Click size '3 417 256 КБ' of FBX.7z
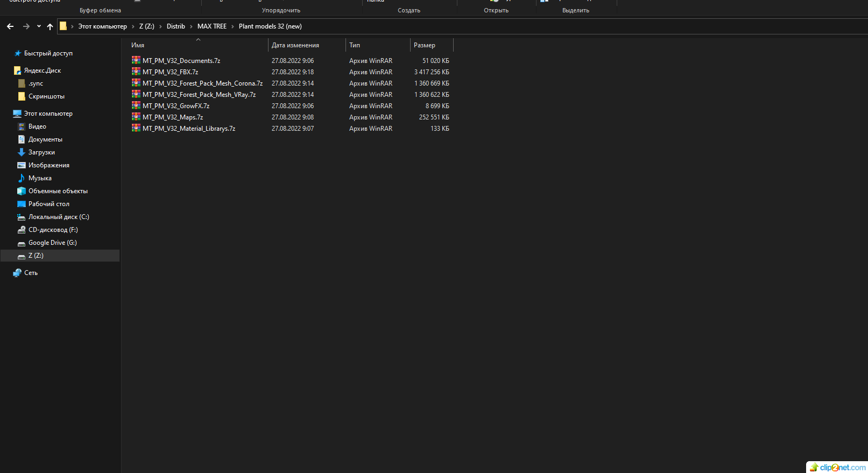868x473 pixels. tap(432, 72)
